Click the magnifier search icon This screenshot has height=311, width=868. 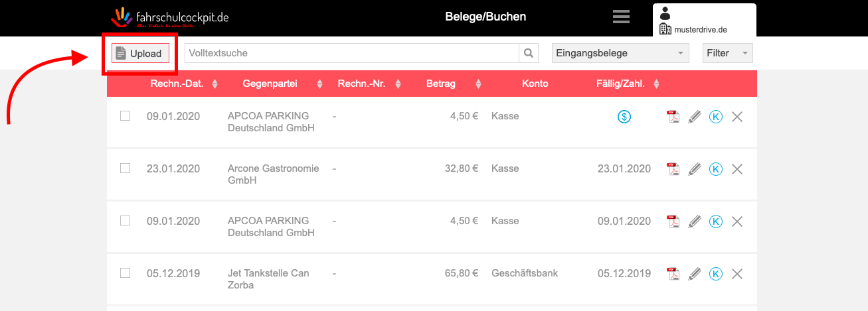click(529, 53)
